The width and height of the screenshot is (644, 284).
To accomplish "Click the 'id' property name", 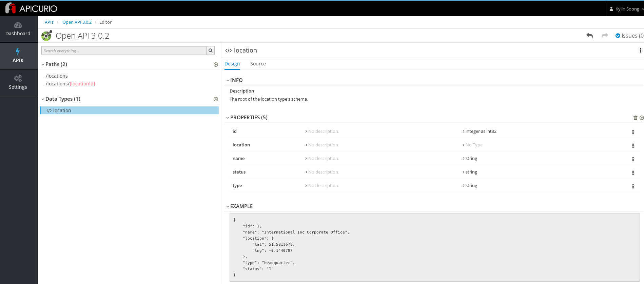I will [x=235, y=131].
